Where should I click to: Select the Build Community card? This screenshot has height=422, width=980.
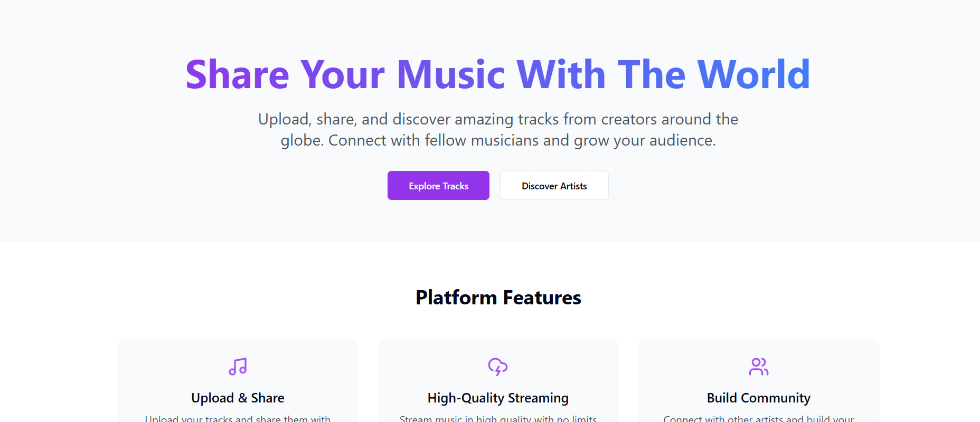coord(759,380)
